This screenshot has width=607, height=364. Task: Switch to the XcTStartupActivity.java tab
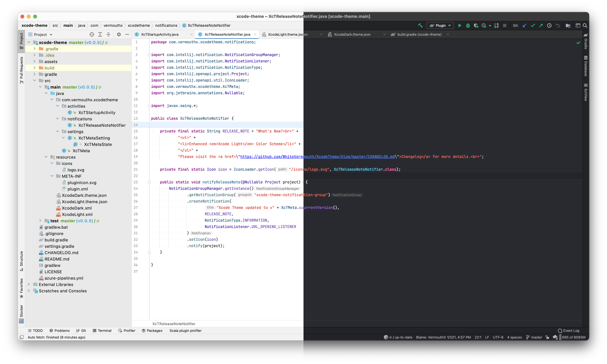click(x=160, y=34)
